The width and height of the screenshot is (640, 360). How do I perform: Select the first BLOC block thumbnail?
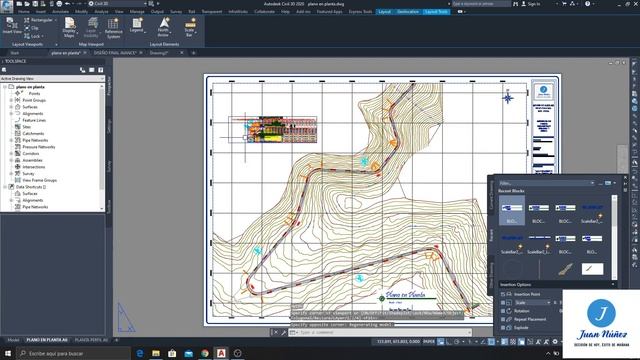pos(512,211)
